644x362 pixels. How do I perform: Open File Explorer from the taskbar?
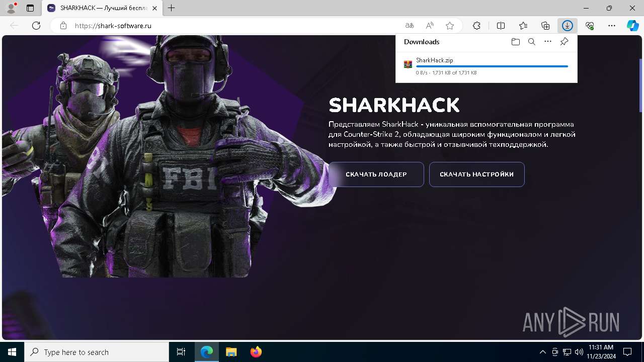pos(231,352)
